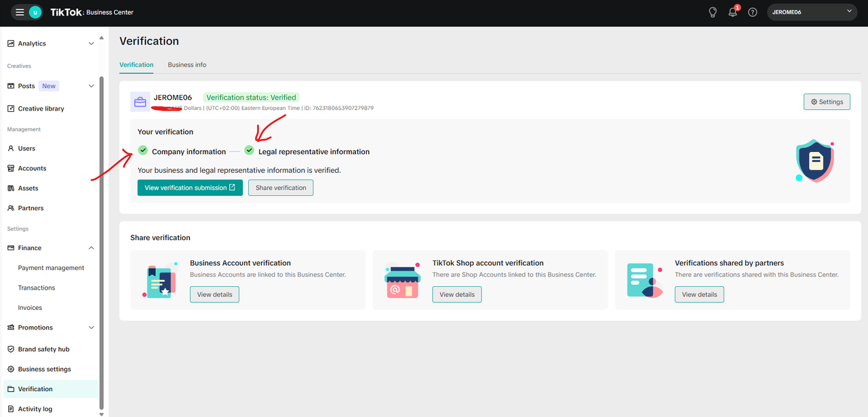The width and height of the screenshot is (868, 417).
Task: Open Invoices under Finance
Action: (x=30, y=308)
